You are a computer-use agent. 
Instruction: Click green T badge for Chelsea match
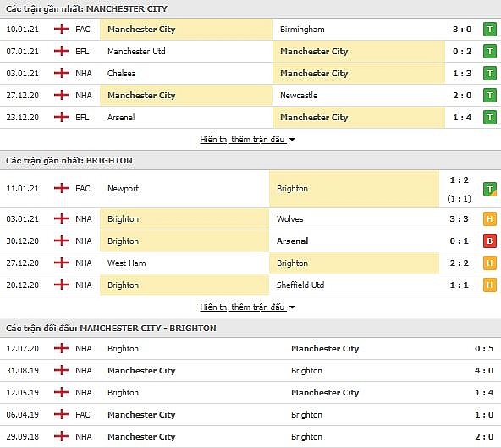pos(489,74)
